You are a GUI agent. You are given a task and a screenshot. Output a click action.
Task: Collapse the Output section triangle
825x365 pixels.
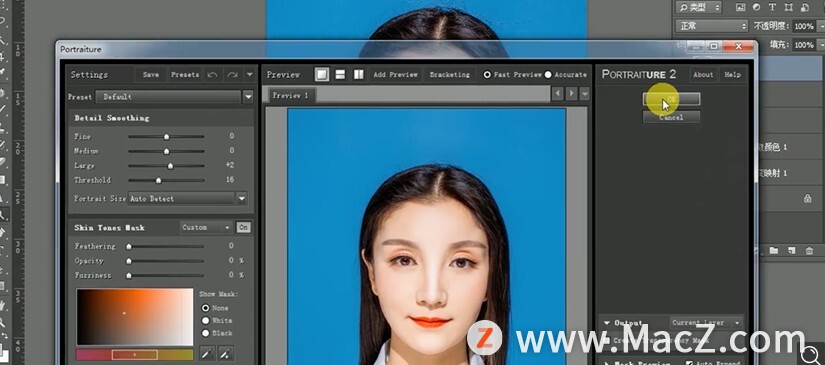coord(606,323)
